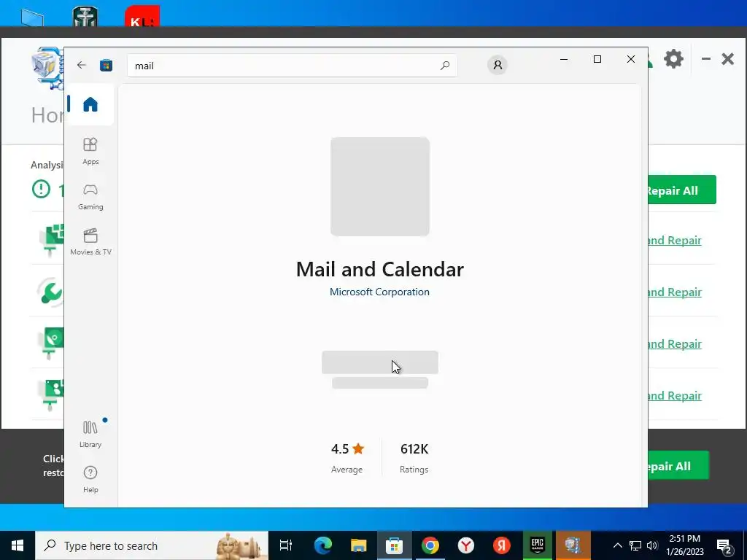The width and height of the screenshot is (747, 560).
Task: Click the third 'and Repair' link in list
Action: tap(675, 344)
